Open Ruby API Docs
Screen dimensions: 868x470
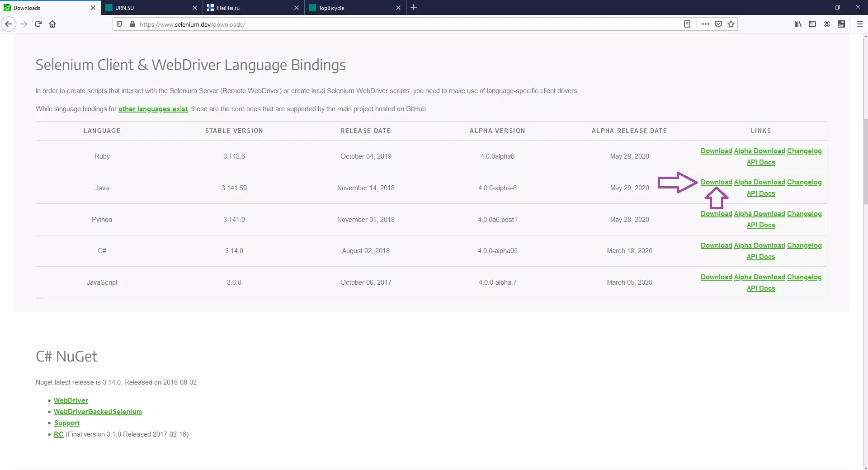click(x=761, y=162)
